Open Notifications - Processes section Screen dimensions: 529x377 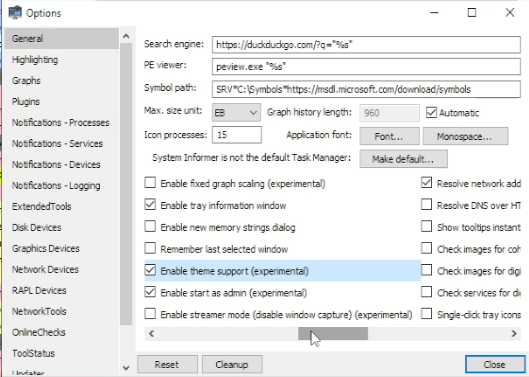click(62, 123)
